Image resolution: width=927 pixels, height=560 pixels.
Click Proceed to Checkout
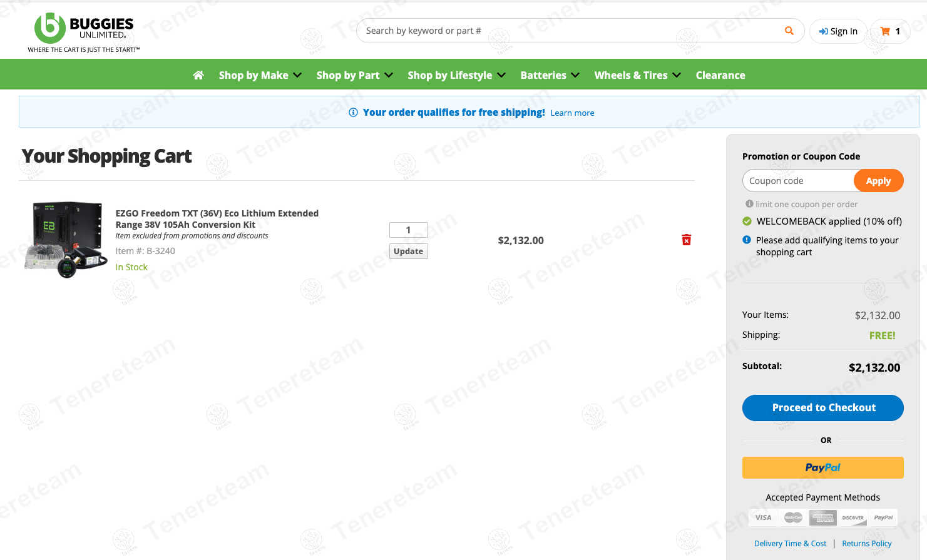[823, 408]
